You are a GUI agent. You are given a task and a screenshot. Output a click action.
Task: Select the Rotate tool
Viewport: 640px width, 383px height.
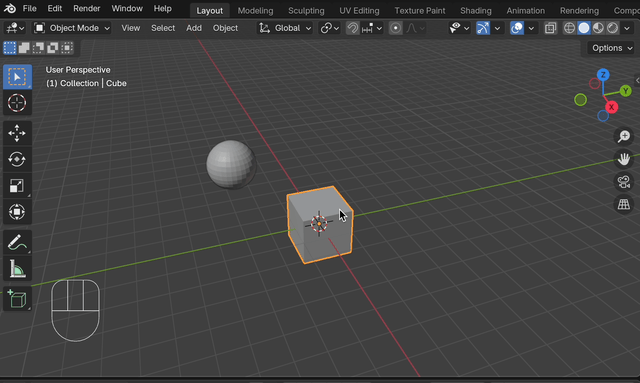tap(17, 159)
